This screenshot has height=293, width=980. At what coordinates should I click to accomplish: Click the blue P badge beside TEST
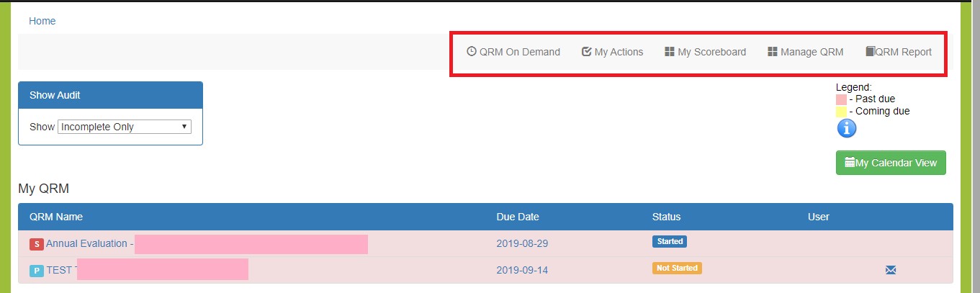36,271
